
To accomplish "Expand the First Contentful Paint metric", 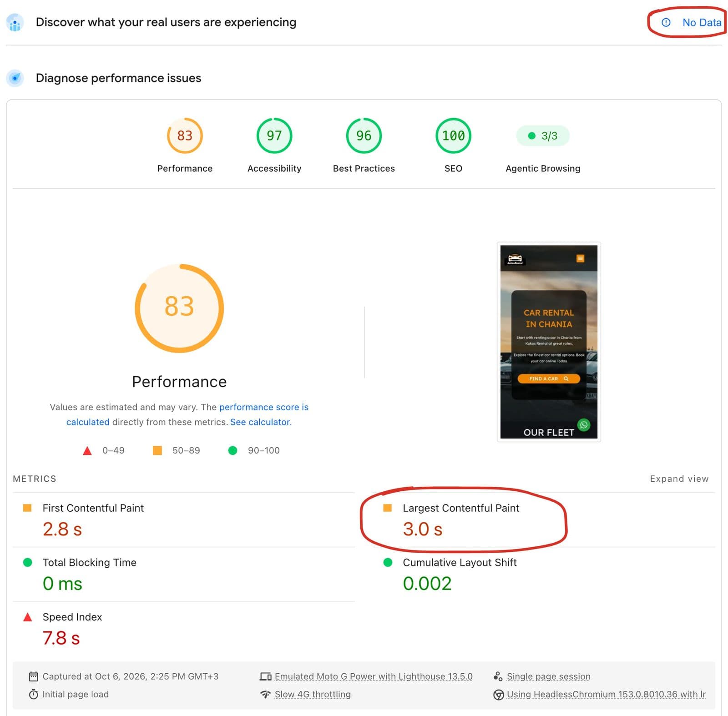I will point(184,519).
